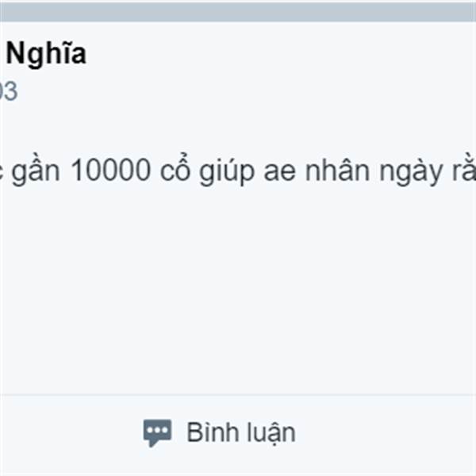The image size is (476, 476).
Task: Click the word ae in the post body
Action: [279, 172]
